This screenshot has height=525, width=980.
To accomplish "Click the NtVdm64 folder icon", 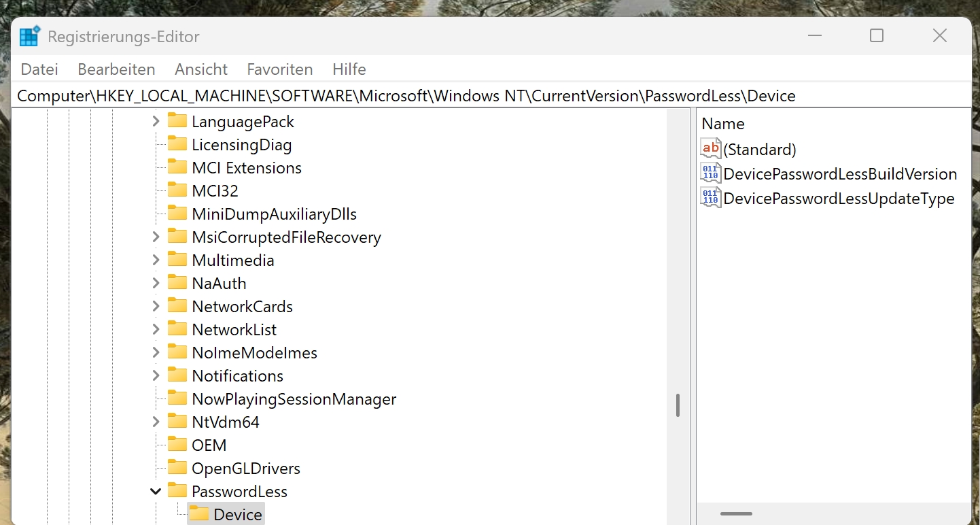I will coord(177,422).
